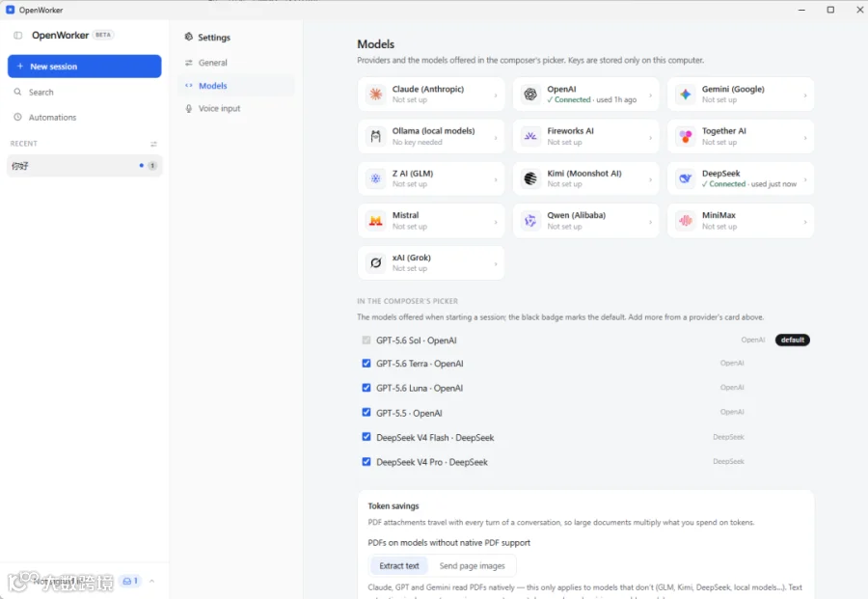Click the General sliders icon
Image resolution: width=868 pixels, height=599 pixels.
[x=189, y=63]
